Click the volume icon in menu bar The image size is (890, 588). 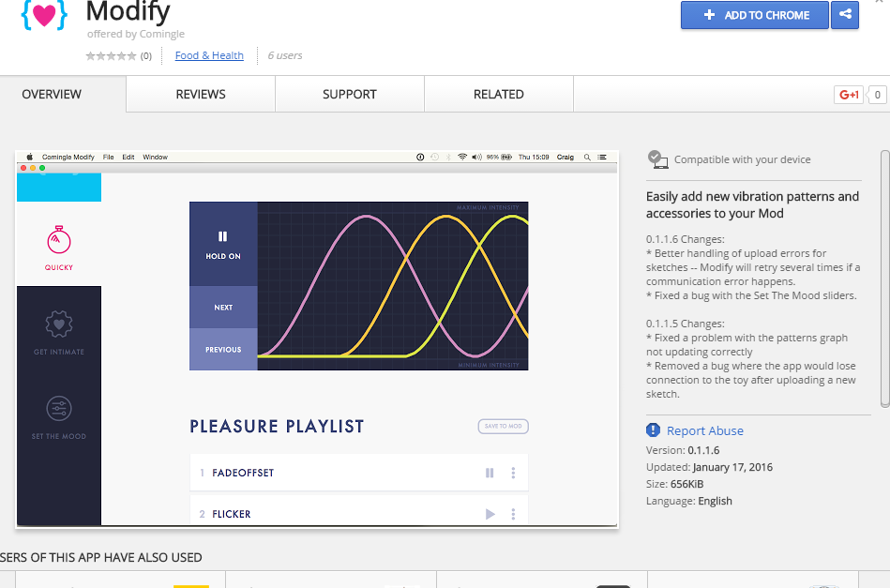[476, 158]
